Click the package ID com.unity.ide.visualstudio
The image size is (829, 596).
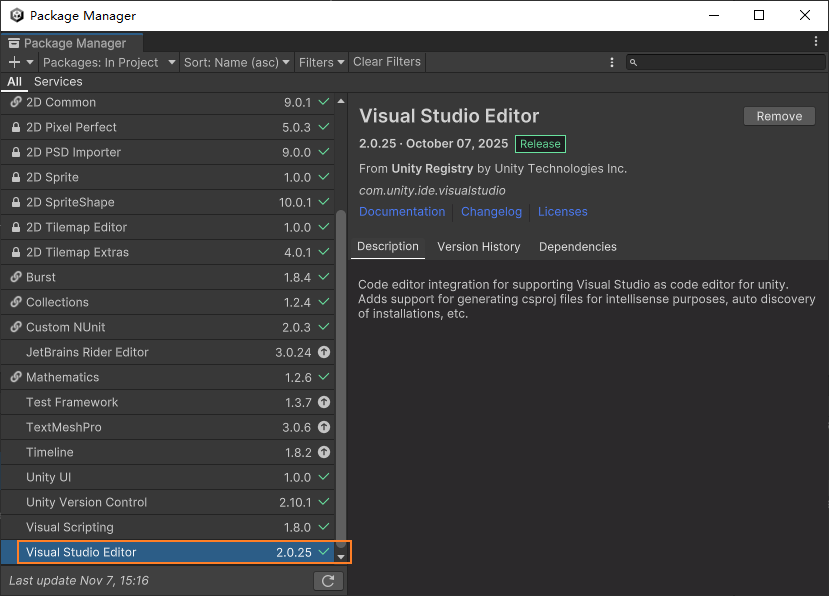click(x=432, y=190)
